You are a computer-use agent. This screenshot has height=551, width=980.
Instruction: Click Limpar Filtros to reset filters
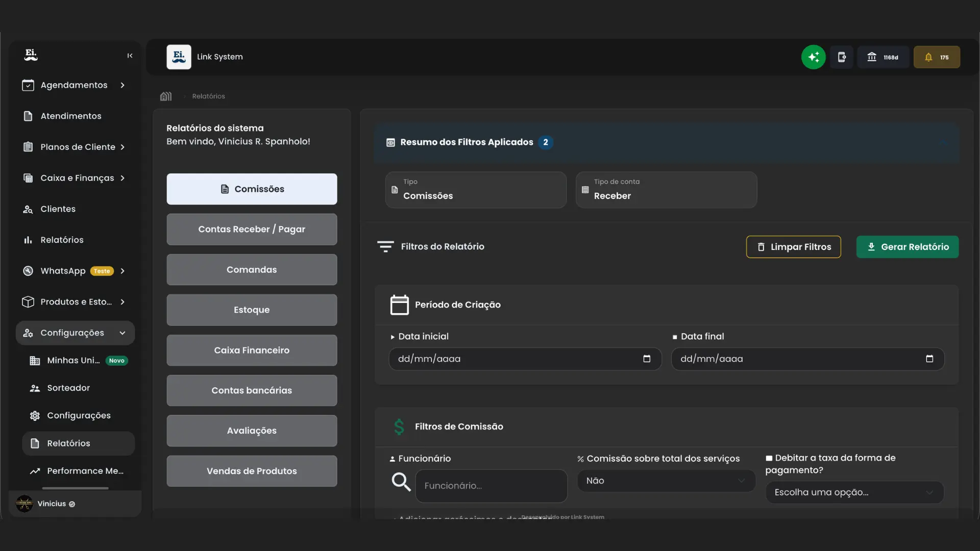pos(793,246)
